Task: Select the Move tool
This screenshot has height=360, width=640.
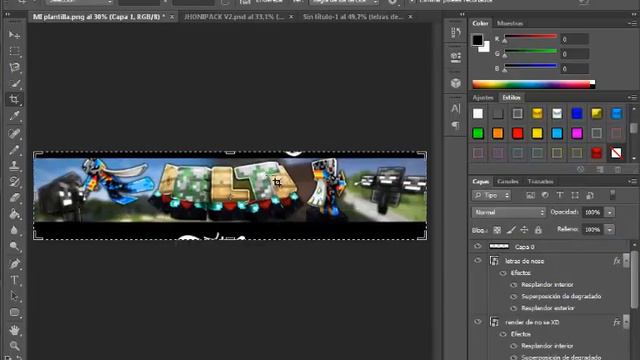Action: point(14,35)
